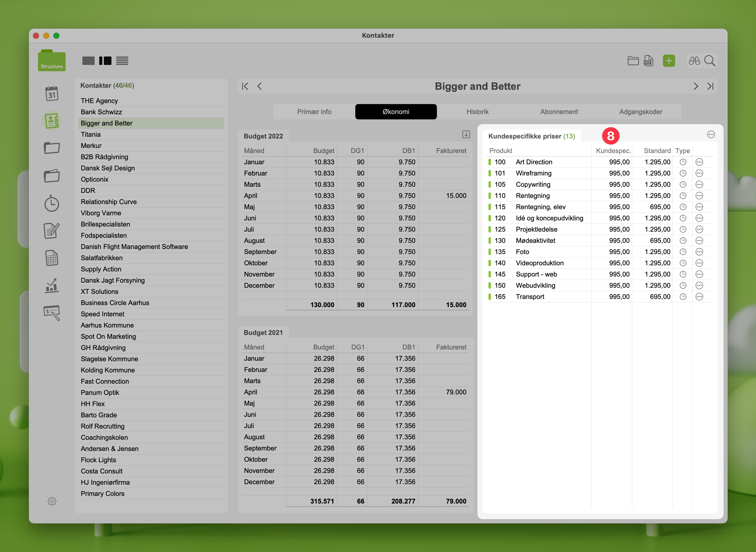This screenshot has width=756, height=552.
Task: Switch to list view mode
Action: (122, 61)
